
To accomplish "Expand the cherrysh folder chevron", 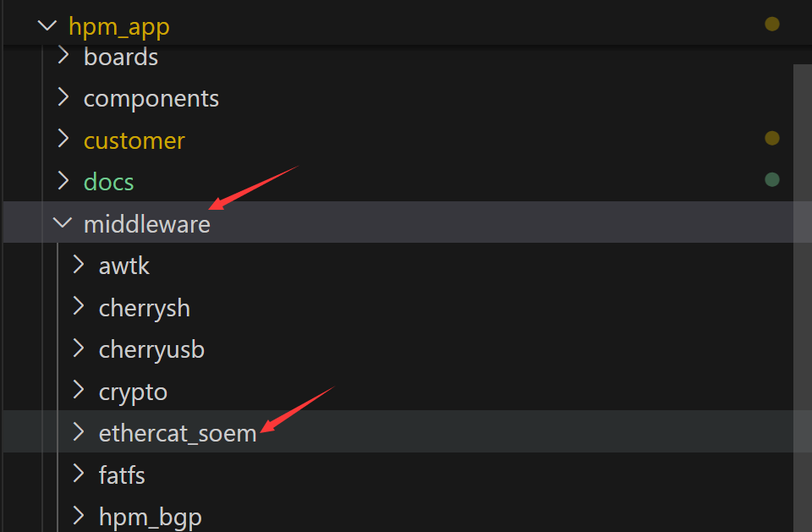I will pos(79,307).
